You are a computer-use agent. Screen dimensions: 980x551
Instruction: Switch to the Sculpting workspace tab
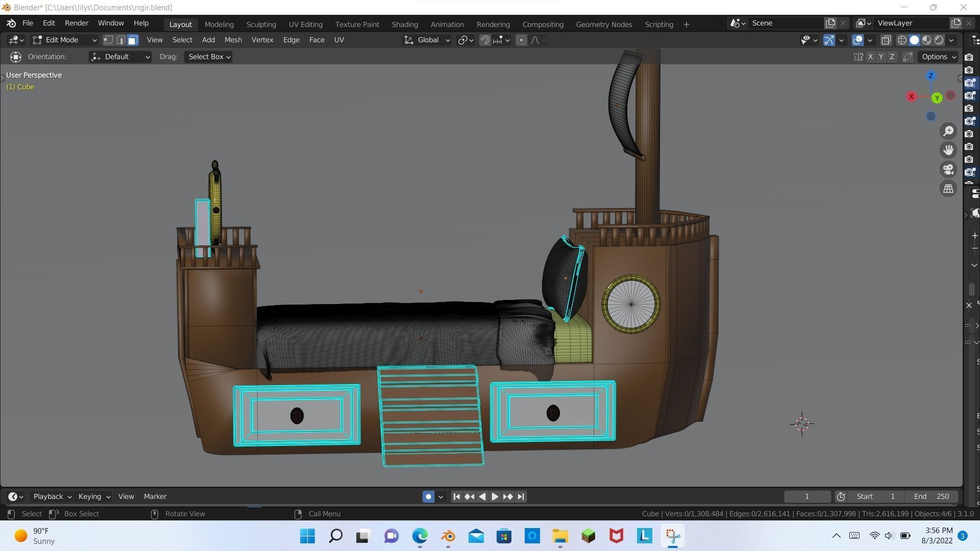[261, 24]
